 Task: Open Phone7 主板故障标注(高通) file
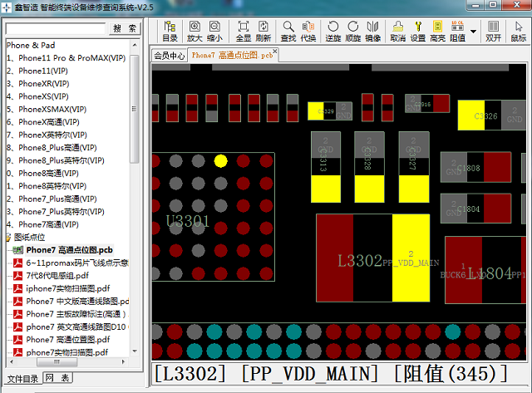click(76, 314)
